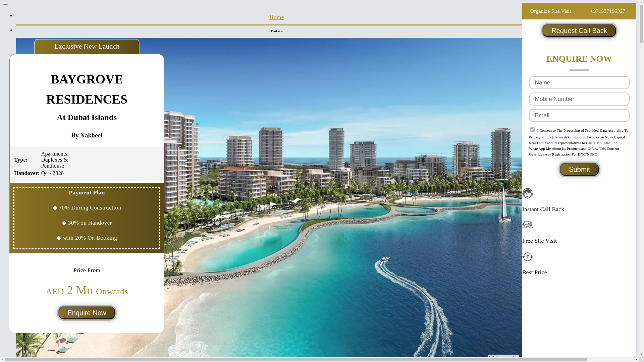Click the horizontal scrollbar left arrow
Viewport: 644px width, 362px height.
click(x=2, y=359)
